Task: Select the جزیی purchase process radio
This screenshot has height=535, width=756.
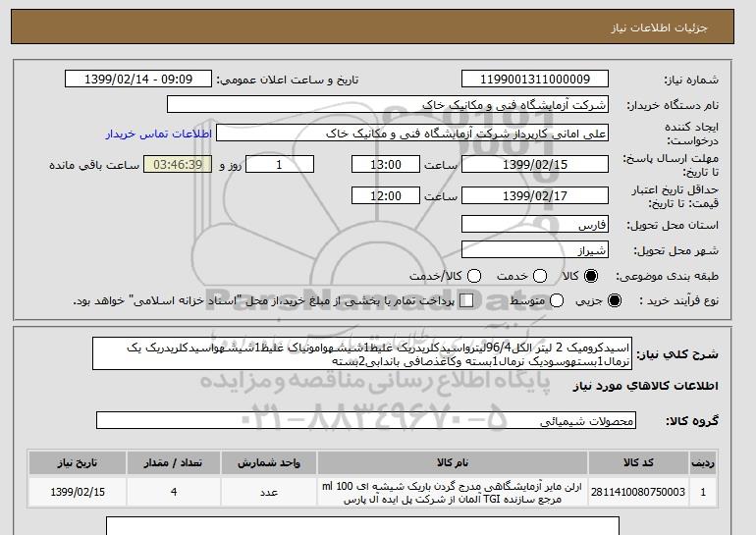Action: [615, 300]
